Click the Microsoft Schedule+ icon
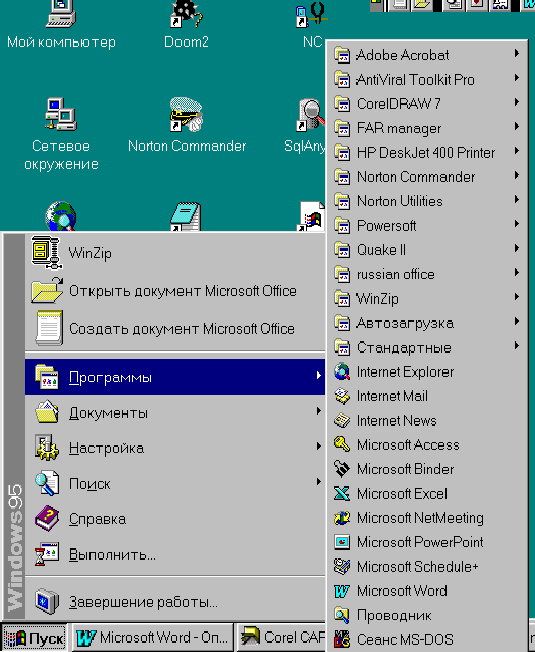The height and width of the screenshot is (652, 535). point(342,566)
